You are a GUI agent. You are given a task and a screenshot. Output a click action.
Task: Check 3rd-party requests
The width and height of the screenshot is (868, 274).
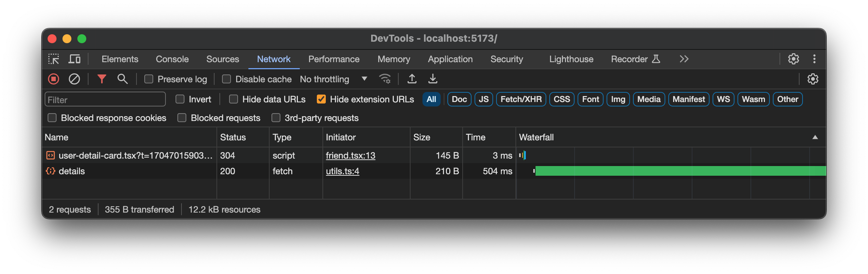point(276,118)
